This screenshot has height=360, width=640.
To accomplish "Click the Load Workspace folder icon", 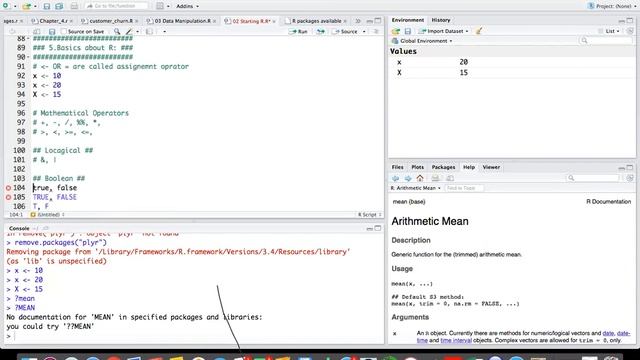I will 396,31.
